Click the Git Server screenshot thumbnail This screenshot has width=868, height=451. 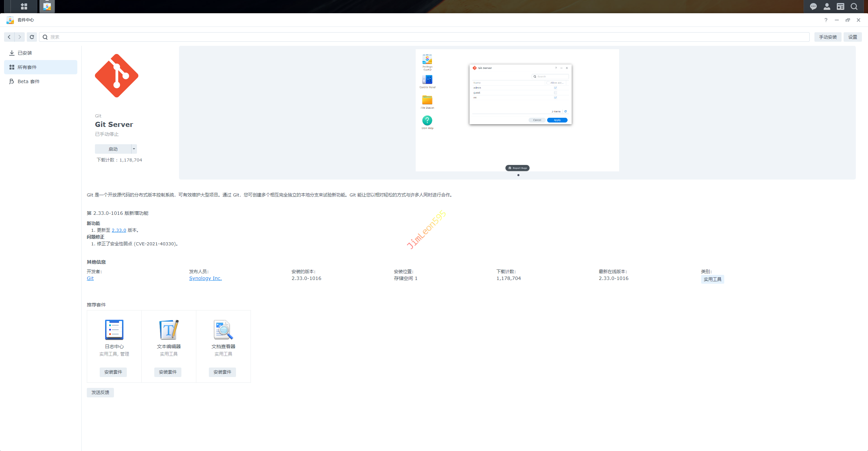tap(517, 110)
